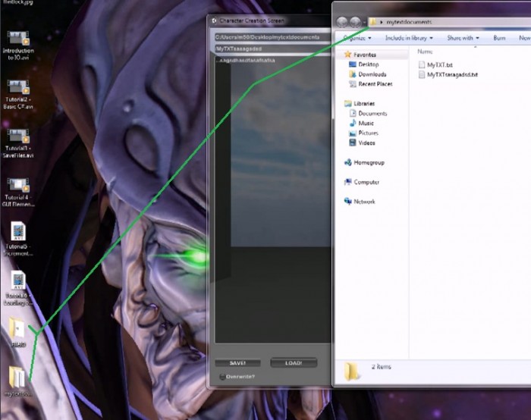Select Homegroup in the navigation pane
This screenshot has height=420, width=531.
(x=369, y=162)
